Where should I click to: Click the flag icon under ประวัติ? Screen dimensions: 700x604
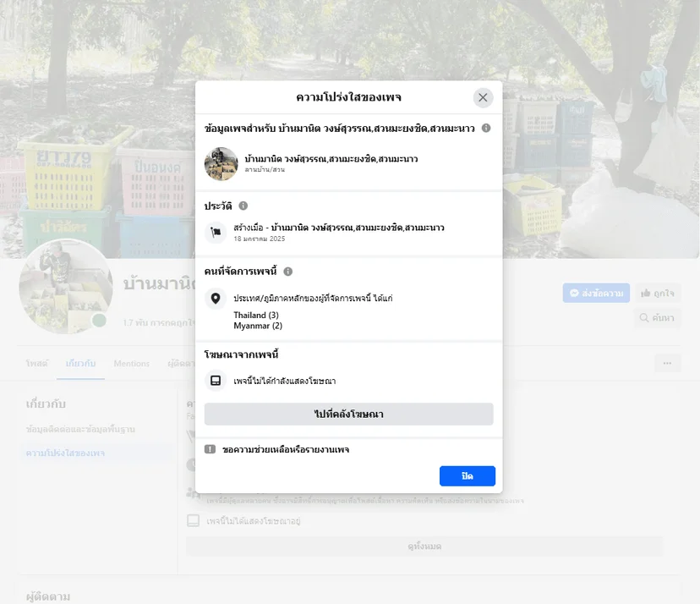pyautogui.click(x=216, y=233)
